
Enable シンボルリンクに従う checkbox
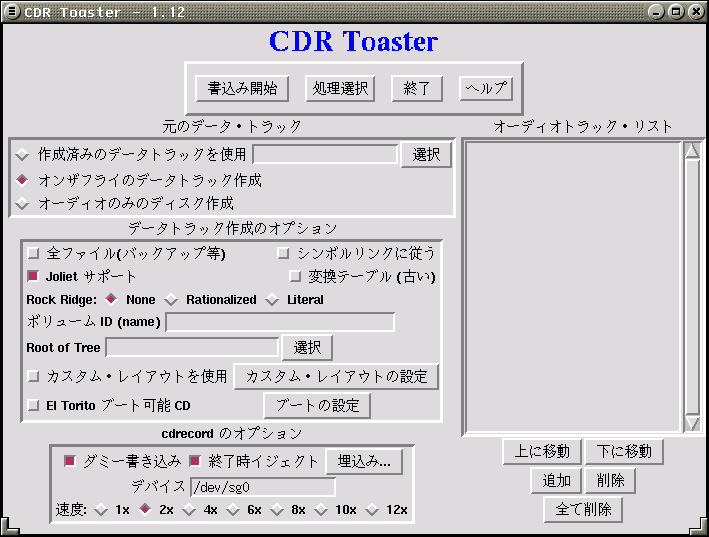[x=283, y=253]
